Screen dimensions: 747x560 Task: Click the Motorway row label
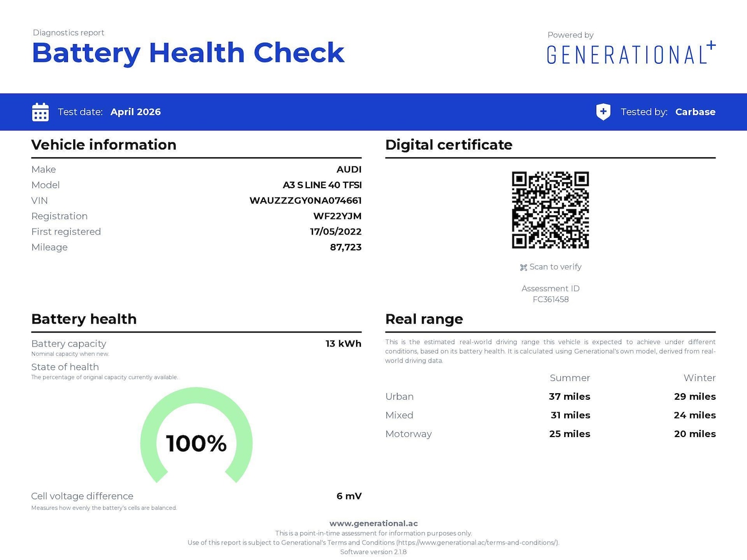click(x=408, y=434)
